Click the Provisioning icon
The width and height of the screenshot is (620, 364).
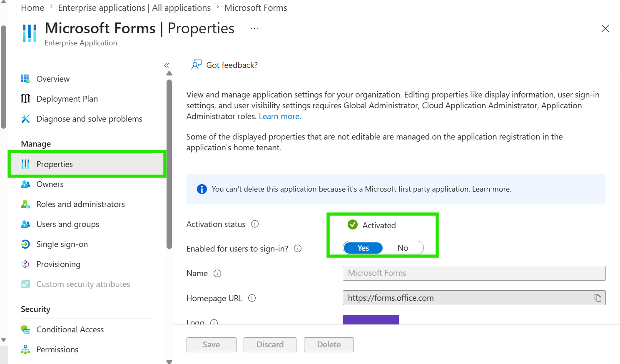(25, 264)
